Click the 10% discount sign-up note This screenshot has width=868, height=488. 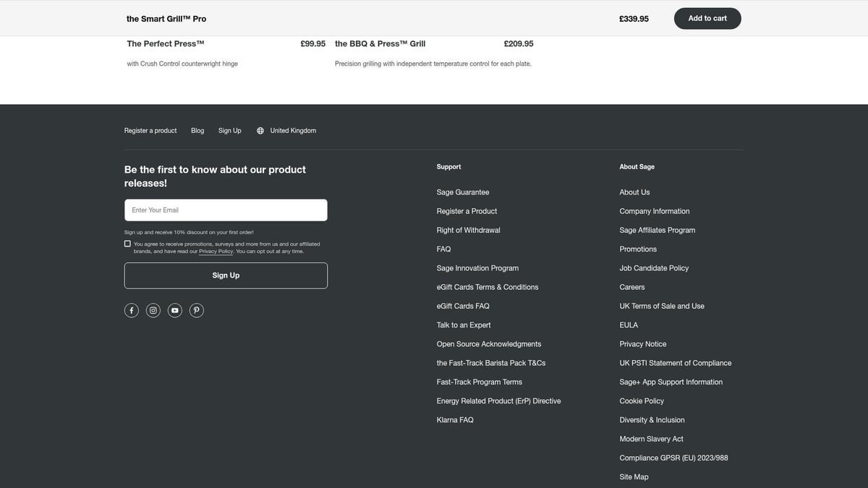pos(189,232)
